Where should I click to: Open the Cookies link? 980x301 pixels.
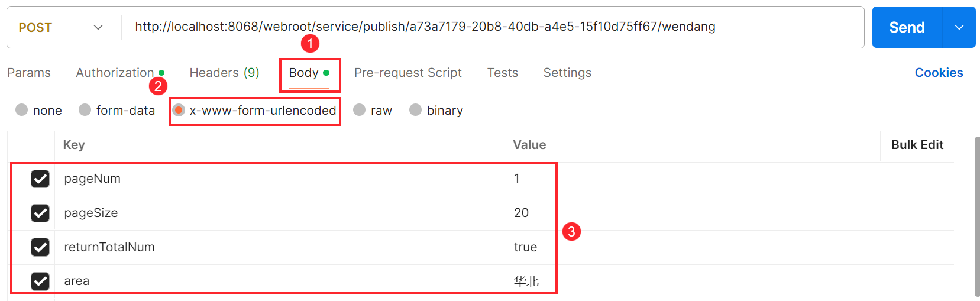[x=939, y=73]
